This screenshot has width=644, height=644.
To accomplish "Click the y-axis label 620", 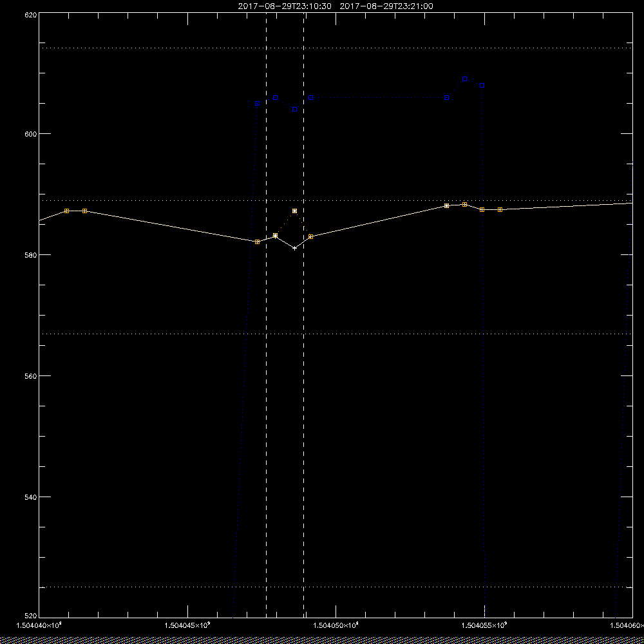I will pyautogui.click(x=31, y=14).
